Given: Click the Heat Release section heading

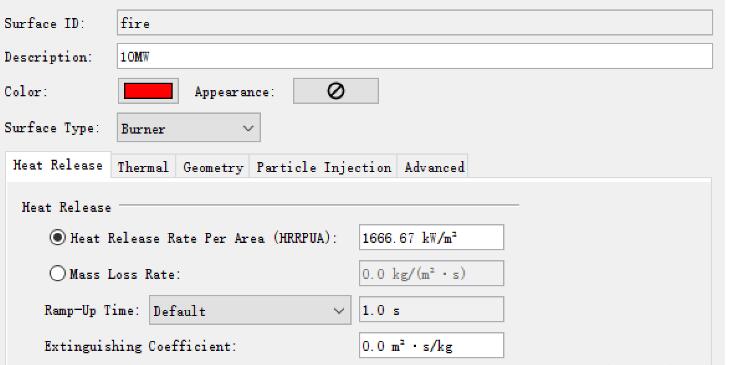Looking at the screenshot, I should pyautogui.click(x=66, y=207).
